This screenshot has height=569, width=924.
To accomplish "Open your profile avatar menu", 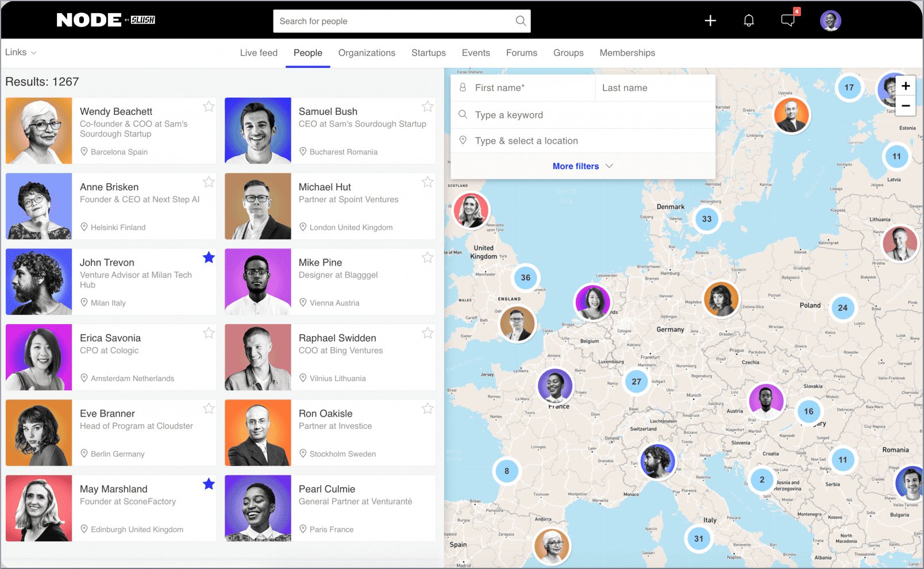I will 830,20.
